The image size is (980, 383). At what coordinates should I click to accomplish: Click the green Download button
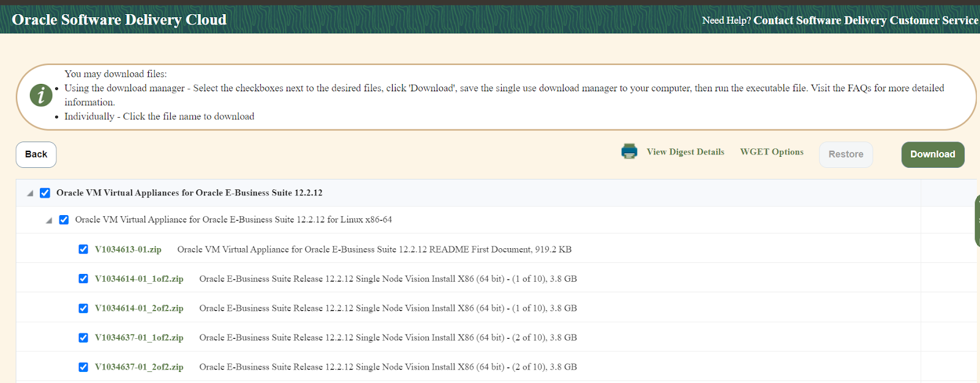[933, 154]
